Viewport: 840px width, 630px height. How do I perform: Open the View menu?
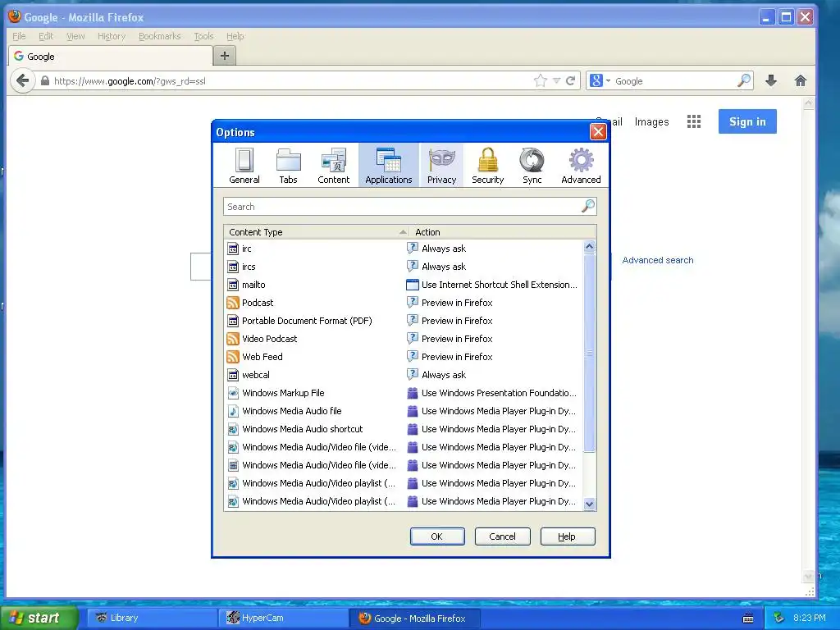pyautogui.click(x=75, y=36)
